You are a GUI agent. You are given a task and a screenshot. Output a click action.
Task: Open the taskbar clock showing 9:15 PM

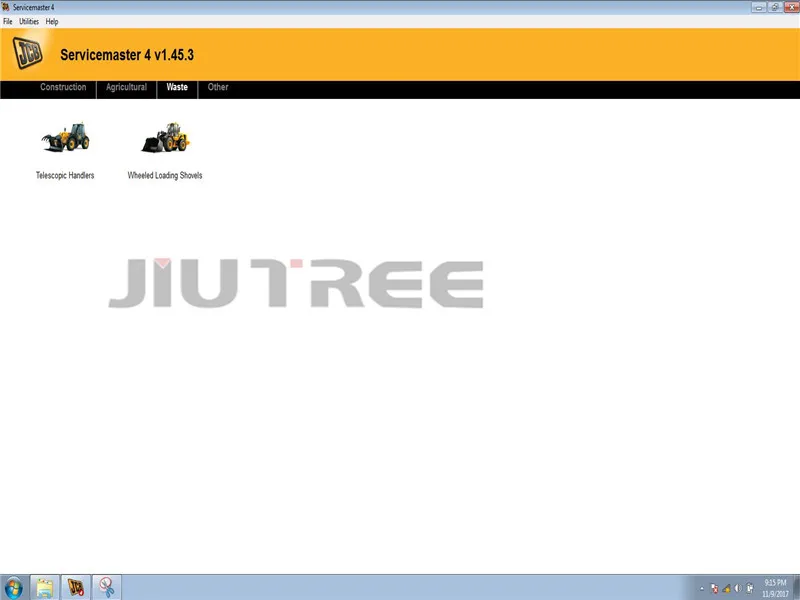coord(776,588)
